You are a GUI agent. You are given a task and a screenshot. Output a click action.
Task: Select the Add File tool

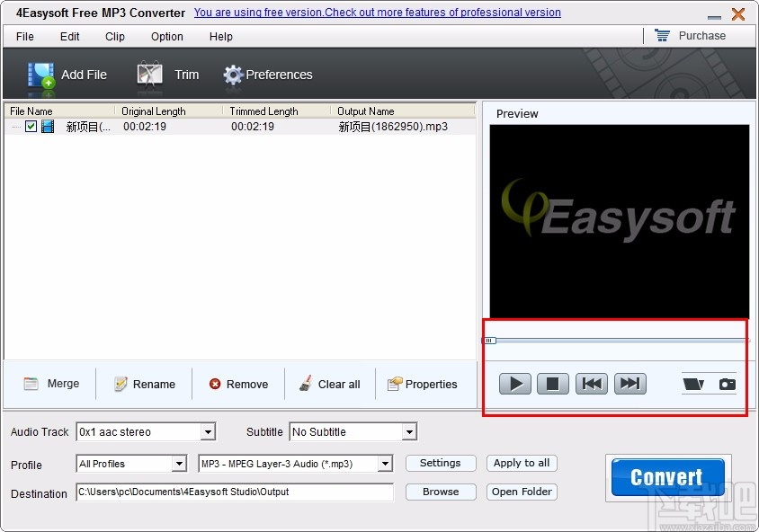coord(70,75)
